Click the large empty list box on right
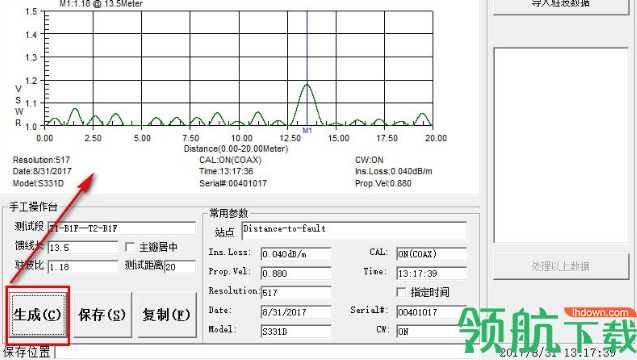 (561, 145)
